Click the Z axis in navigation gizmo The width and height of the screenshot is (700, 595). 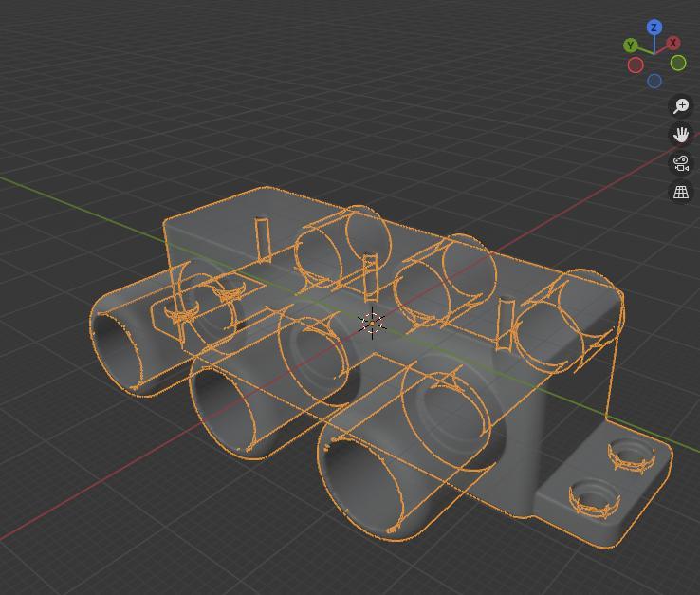point(654,28)
